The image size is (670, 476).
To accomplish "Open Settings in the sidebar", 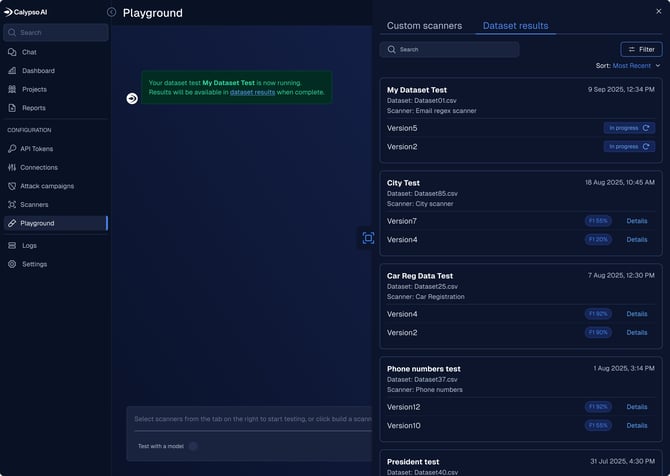I will click(34, 264).
